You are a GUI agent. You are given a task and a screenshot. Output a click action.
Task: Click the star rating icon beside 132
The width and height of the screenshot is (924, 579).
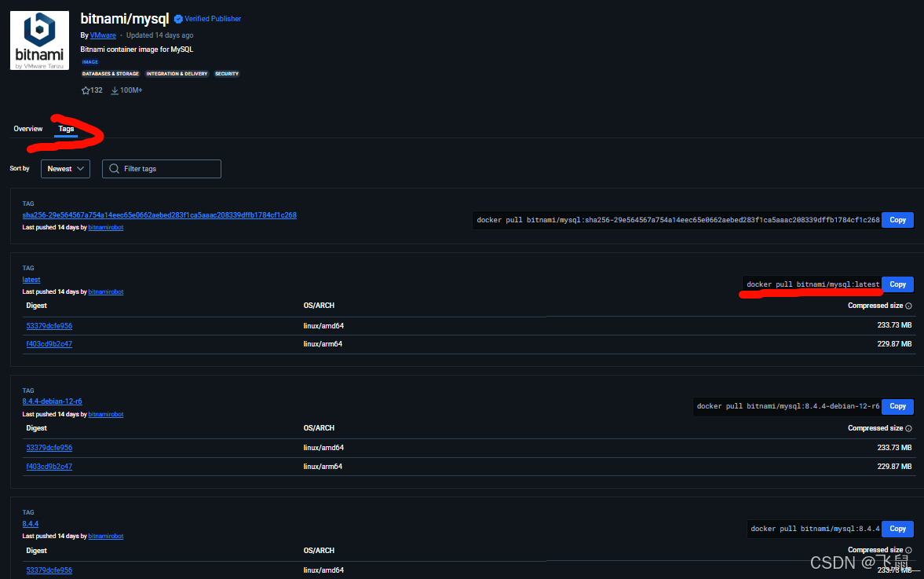pyautogui.click(x=86, y=90)
